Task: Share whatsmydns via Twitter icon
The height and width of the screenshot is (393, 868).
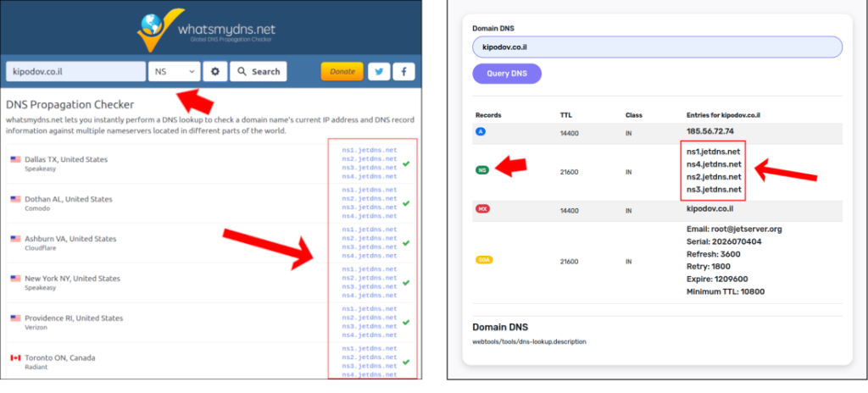Action: [x=379, y=71]
